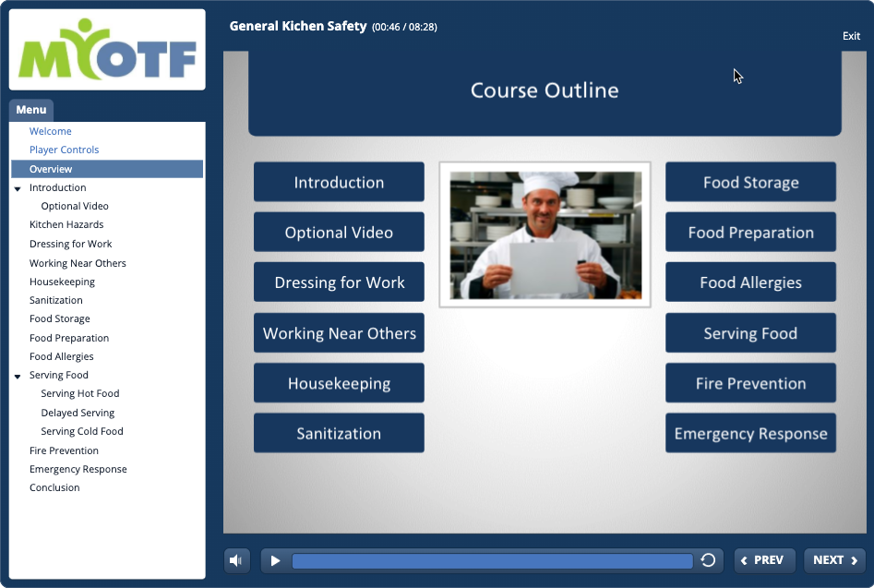The height and width of the screenshot is (588, 874).
Task: Mute the course audio with speaker icon
Action: 236,560
